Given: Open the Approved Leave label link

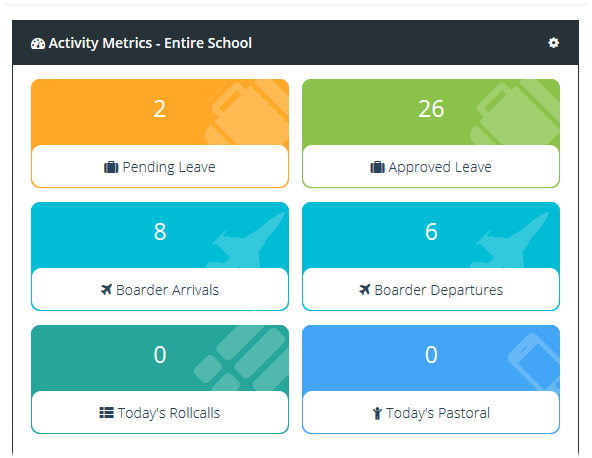Looking at the screenshot, I should [x=440, y=167].
